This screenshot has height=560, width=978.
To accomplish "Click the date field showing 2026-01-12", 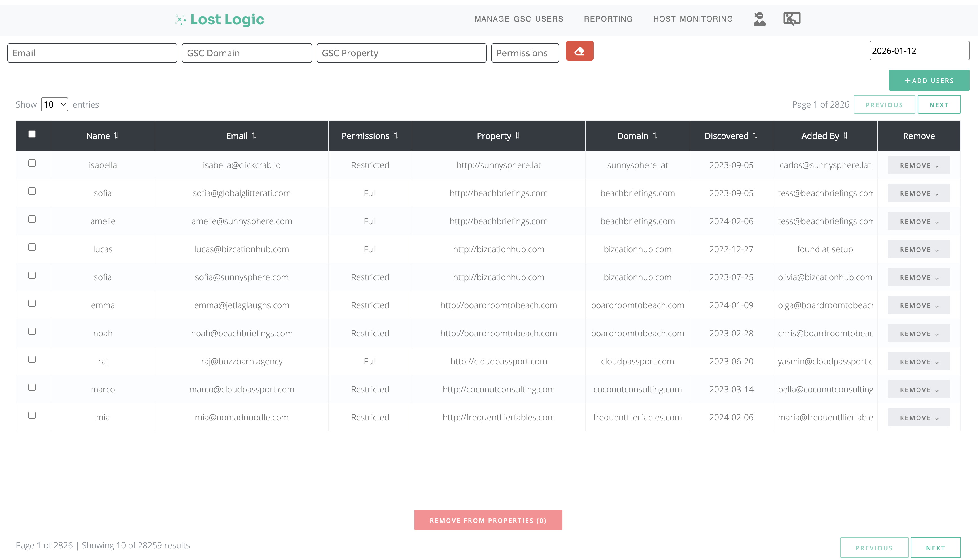I will pyautogui.click(x=920, y=50).
